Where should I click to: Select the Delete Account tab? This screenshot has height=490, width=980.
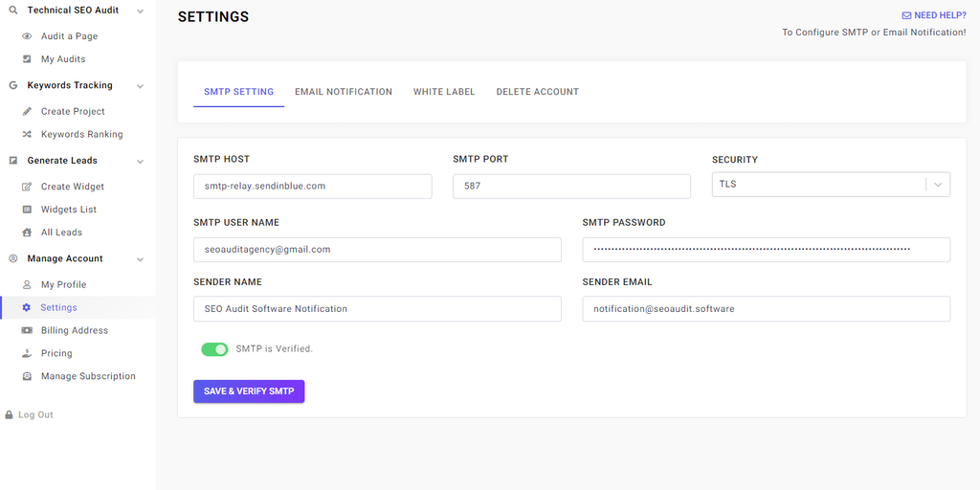pos(537,92)
